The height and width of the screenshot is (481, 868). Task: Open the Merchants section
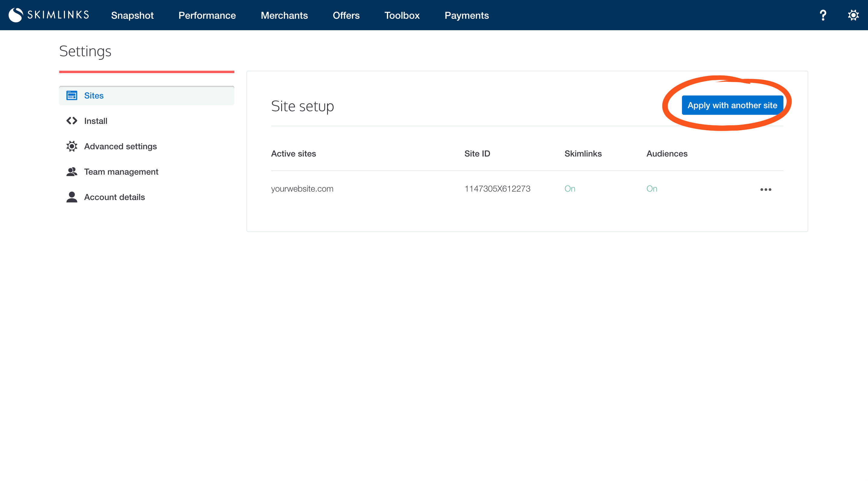coord(284,15)
